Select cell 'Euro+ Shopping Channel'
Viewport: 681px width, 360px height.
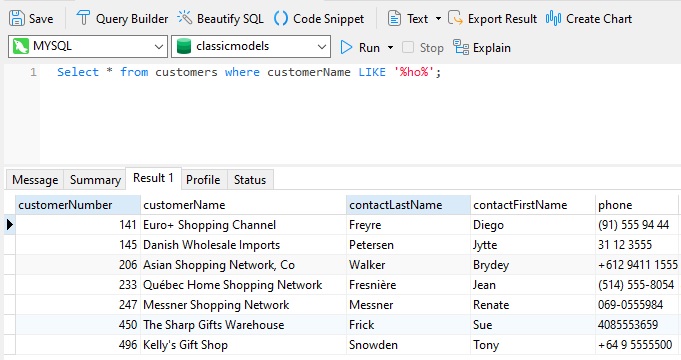(243, 225)
